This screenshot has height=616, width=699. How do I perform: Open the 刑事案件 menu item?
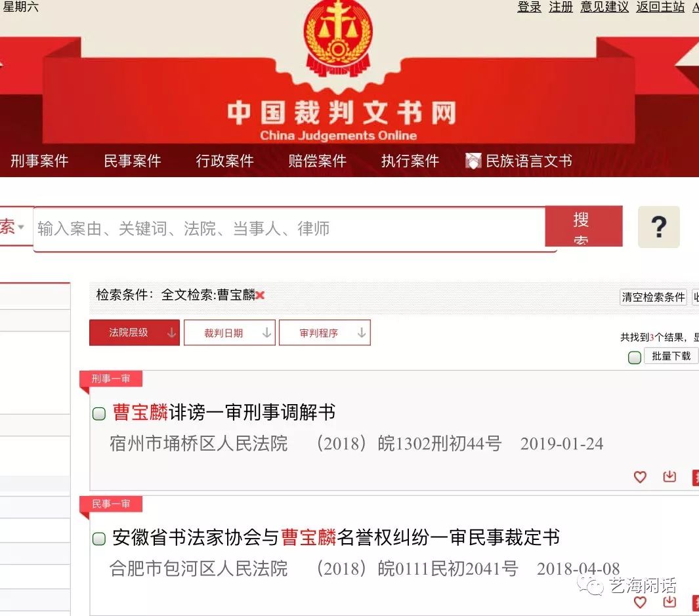(x=39, y=161)
